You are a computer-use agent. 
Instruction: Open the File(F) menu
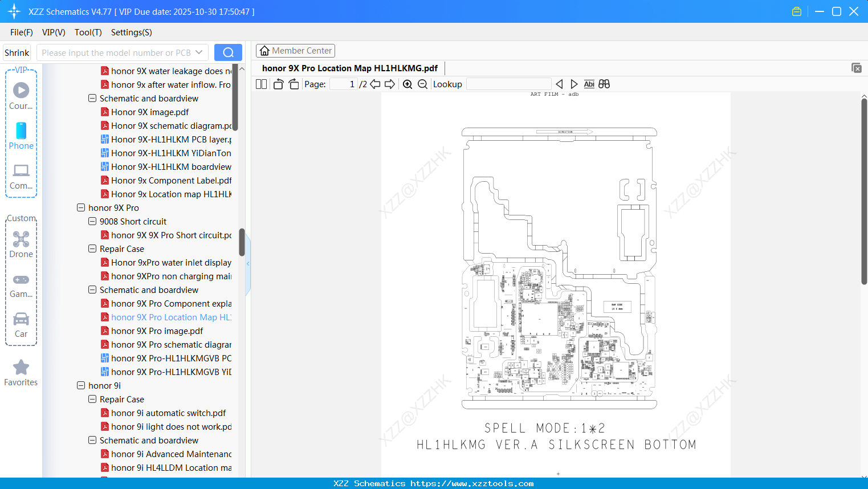22,32
